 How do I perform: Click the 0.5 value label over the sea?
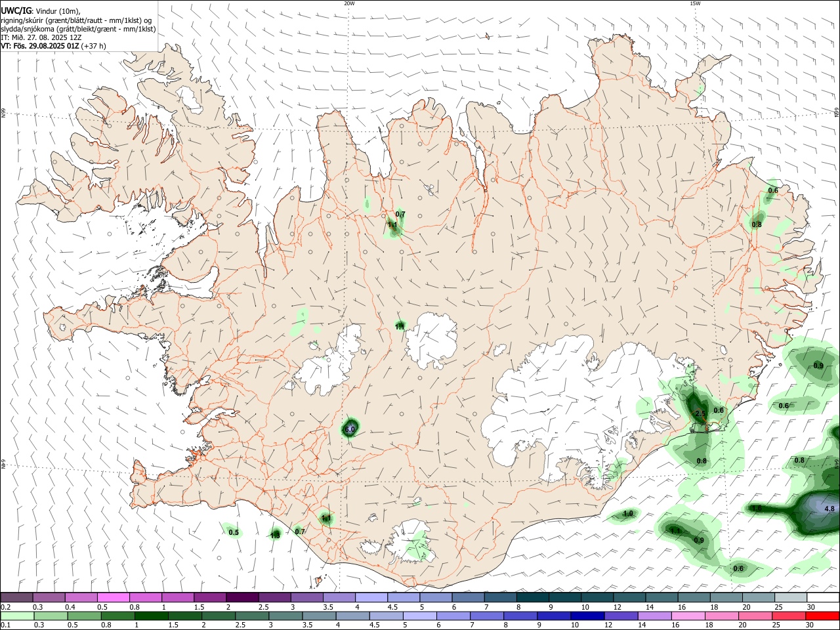coord(234,532)
